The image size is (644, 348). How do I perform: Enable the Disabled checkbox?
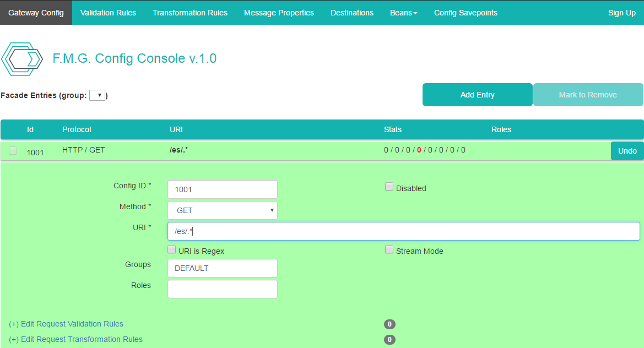click(x=389, y=187)
